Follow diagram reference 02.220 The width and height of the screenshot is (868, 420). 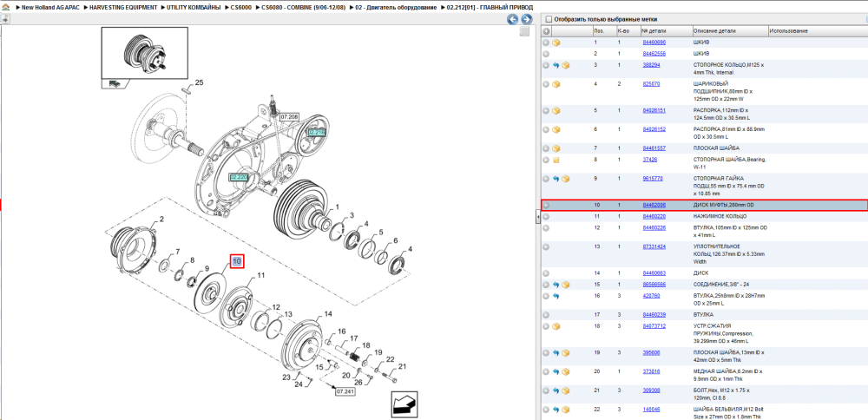click(239, 177)
